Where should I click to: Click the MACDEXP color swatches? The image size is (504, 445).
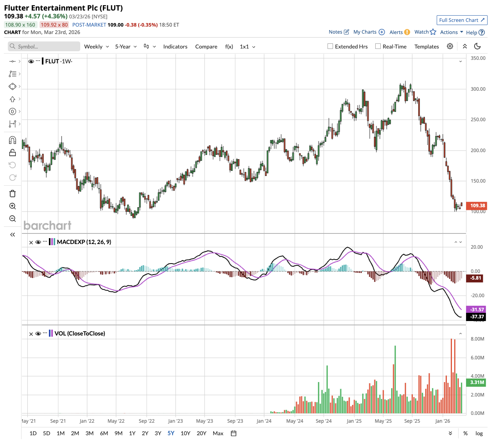point(52,242)
